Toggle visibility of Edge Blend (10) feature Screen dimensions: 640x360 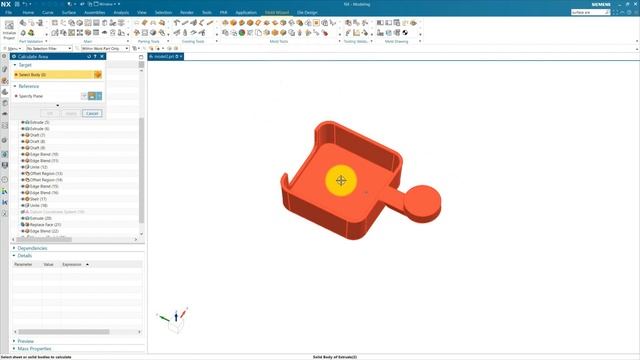pos(23,154)
